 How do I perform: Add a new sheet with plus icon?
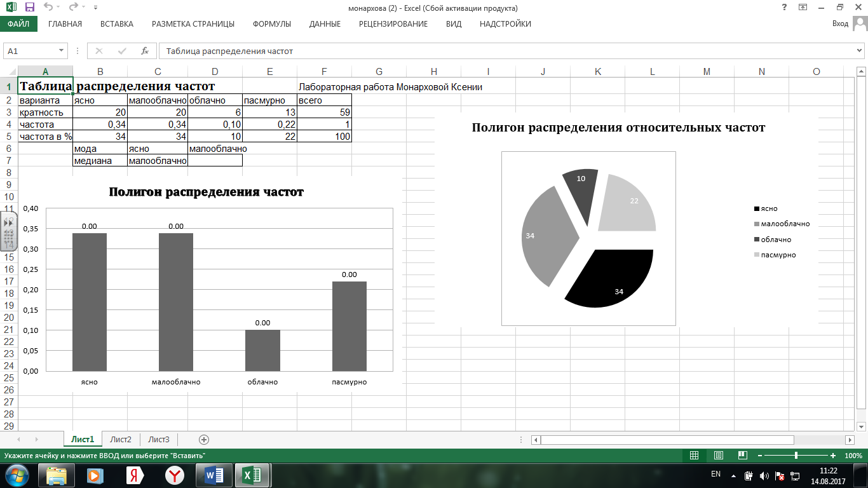204,439
